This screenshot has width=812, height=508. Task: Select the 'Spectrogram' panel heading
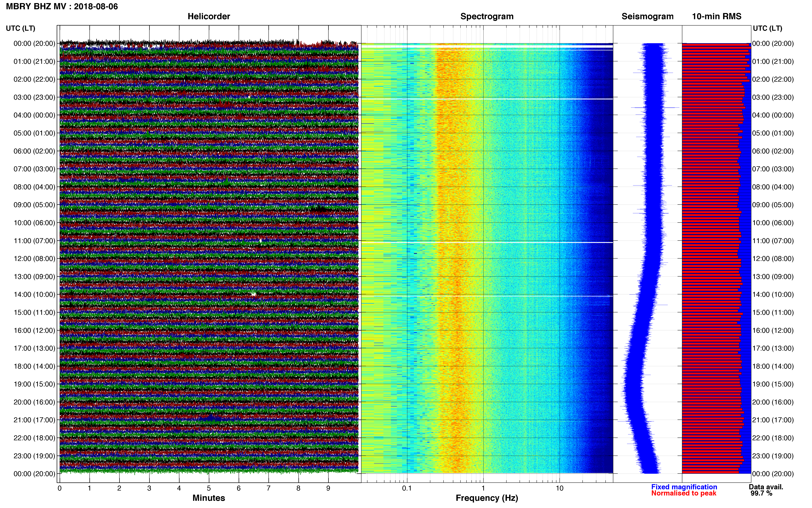(x=487, y=16)
